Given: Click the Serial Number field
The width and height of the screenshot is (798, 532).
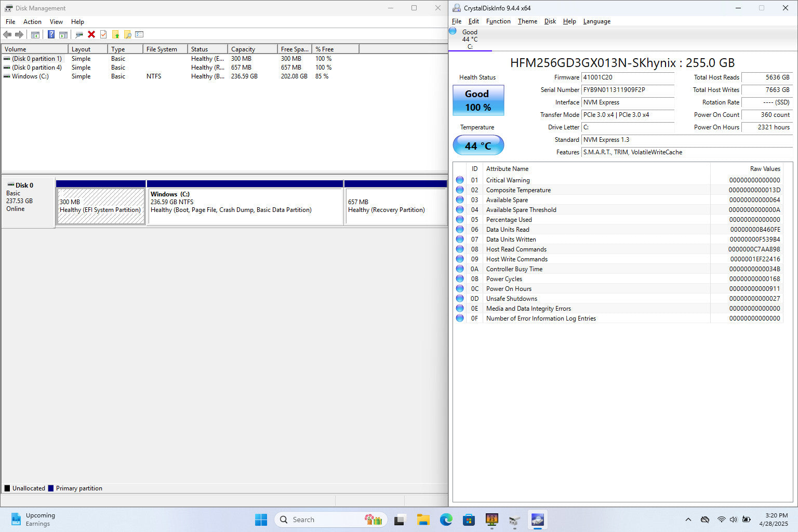Looking at the screenshot, I should (x=628, y=90).
